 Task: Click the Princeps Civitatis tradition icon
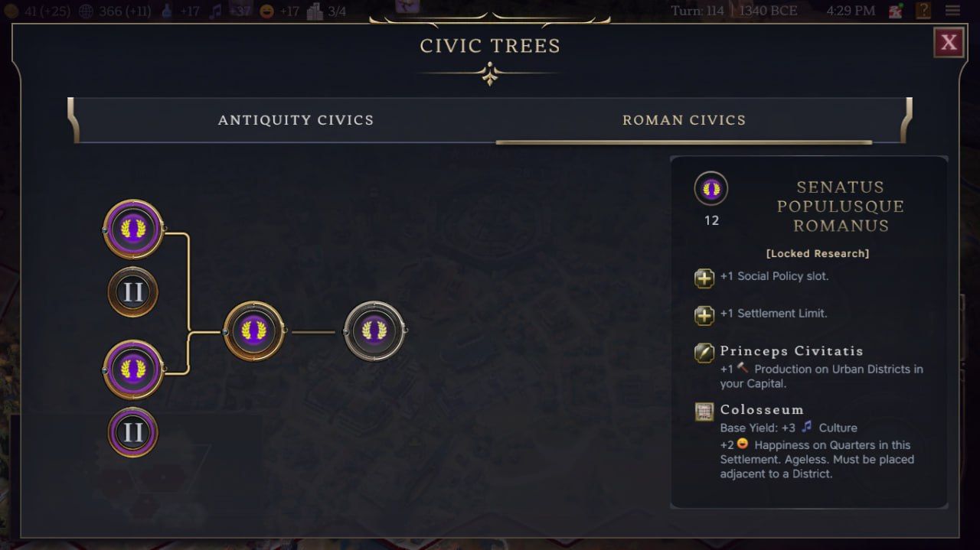tap(704, 352)
